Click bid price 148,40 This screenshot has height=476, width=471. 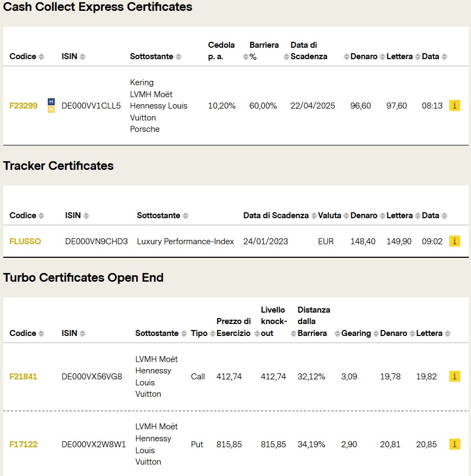click(363, 242)
